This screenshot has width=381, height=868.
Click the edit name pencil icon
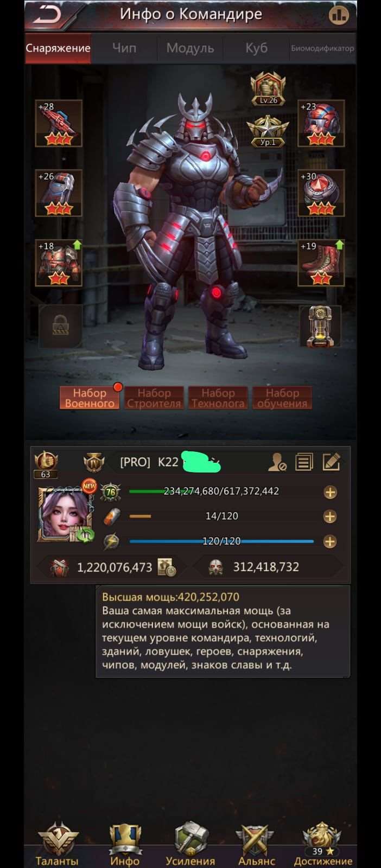(331, 462)
